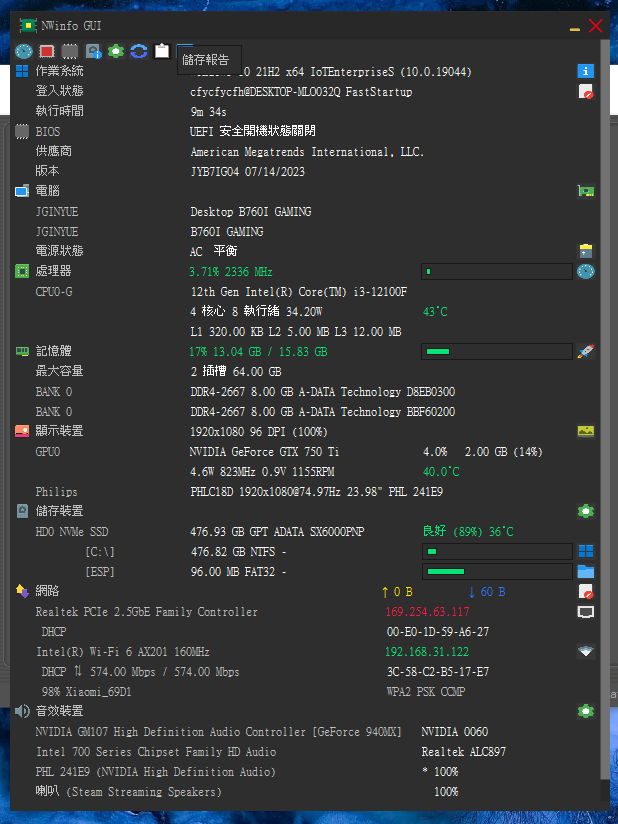Click the uptime value 9m 34s
The height and width of the screenshot is (824, 618).
(x=209, y=111)
